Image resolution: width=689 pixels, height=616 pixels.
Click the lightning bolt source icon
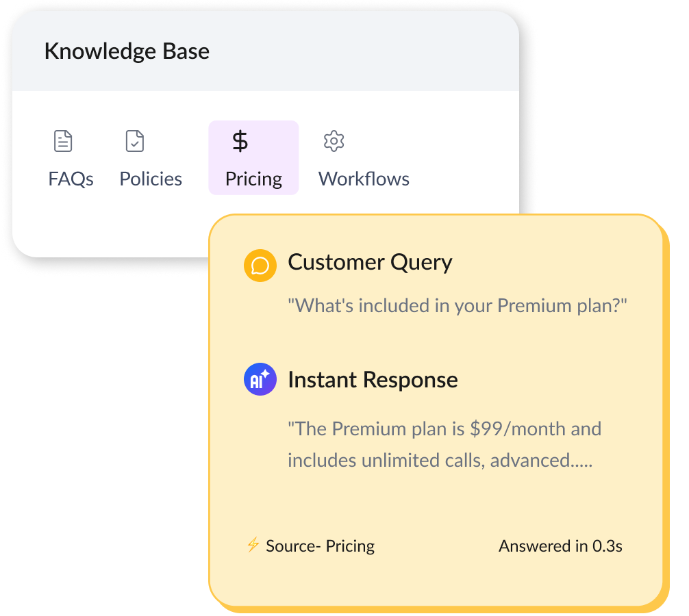253,546
